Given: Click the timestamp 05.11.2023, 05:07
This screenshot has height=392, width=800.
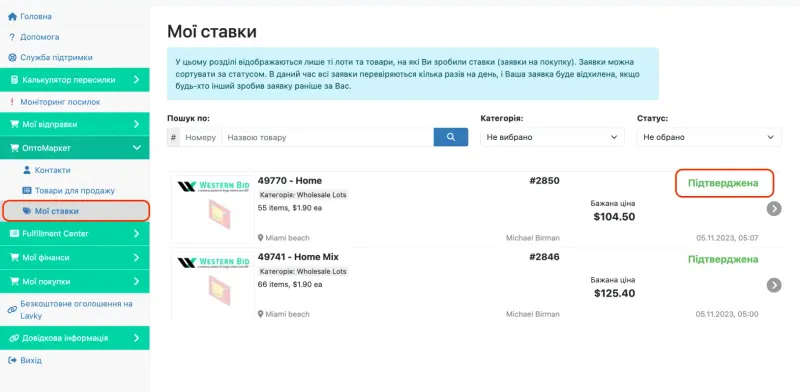Looking at the screenshot, I should [727, 238].
